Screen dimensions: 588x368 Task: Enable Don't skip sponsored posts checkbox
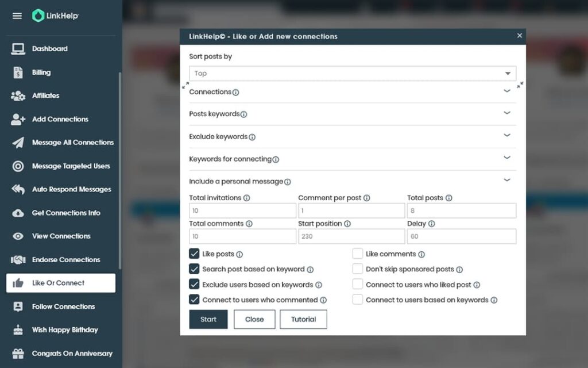(357, 269)
